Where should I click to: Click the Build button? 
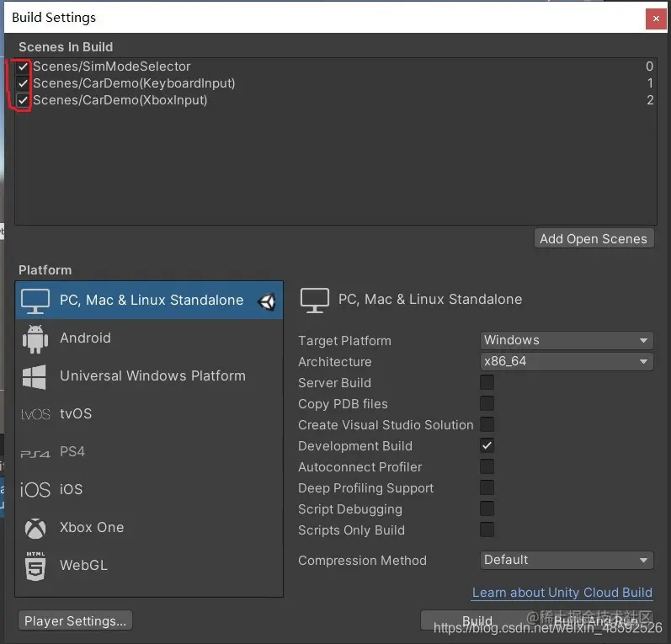point(477,620)
